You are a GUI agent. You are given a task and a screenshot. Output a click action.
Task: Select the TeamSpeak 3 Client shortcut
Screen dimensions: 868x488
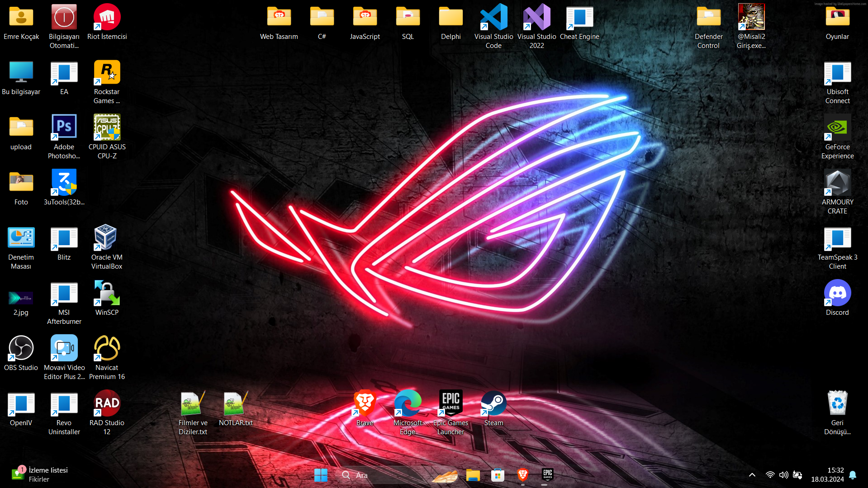click(x=838, y=248)
